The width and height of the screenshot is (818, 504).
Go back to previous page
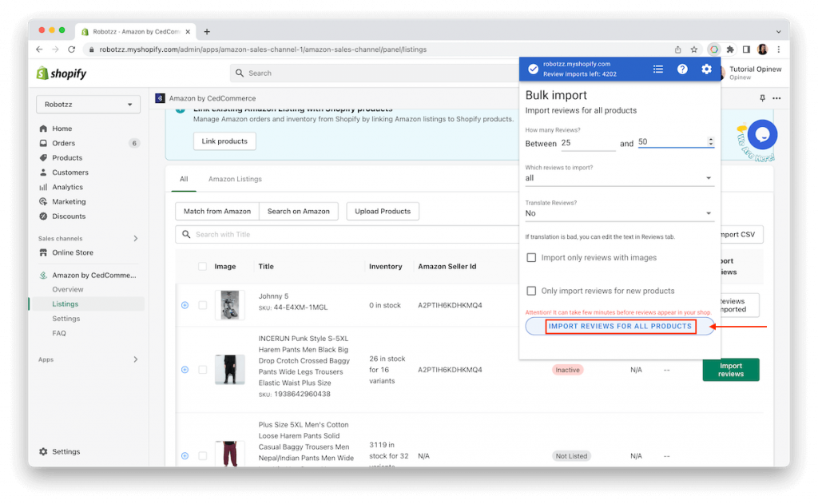coord(40,49)
